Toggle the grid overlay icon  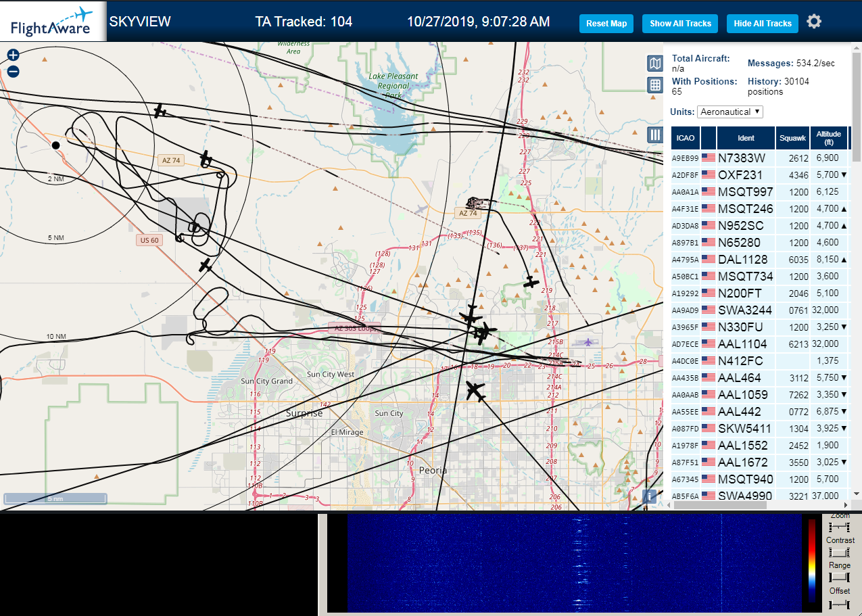(654, 85)
